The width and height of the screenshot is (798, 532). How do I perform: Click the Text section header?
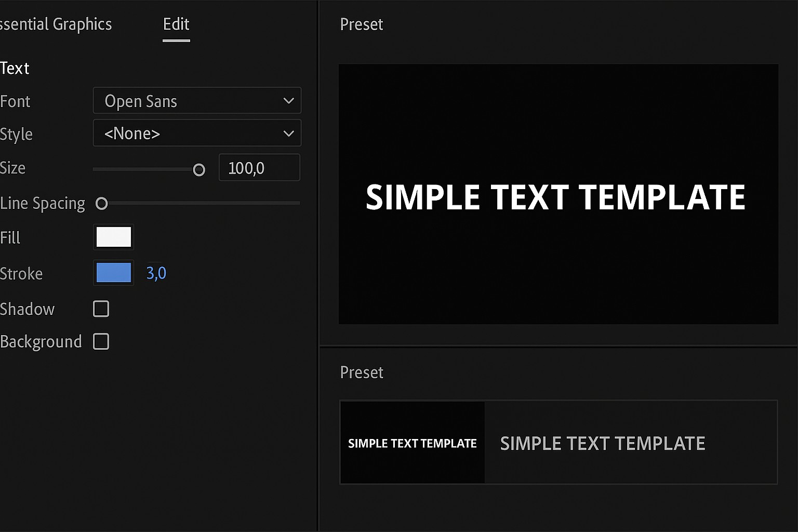pos(15,68)
